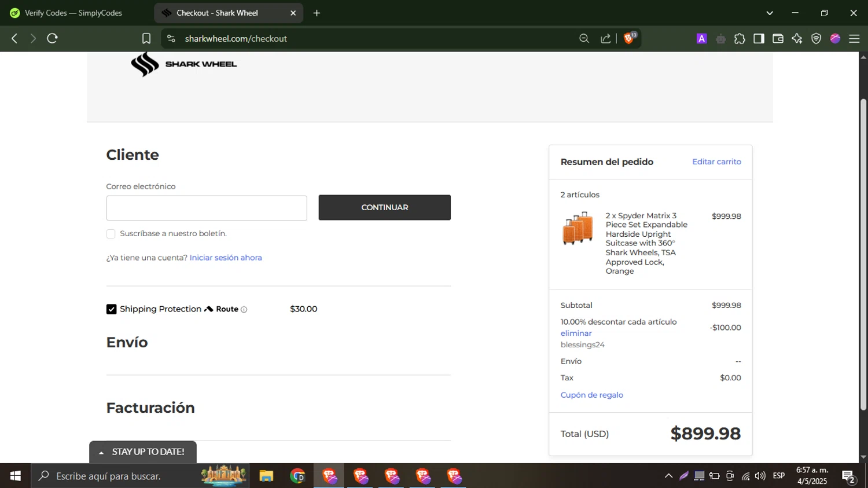Image resolution: width=868 pixels, height=488 pixels.
Task: Open volume control in system tray
Action: click(x=760, y=476)
